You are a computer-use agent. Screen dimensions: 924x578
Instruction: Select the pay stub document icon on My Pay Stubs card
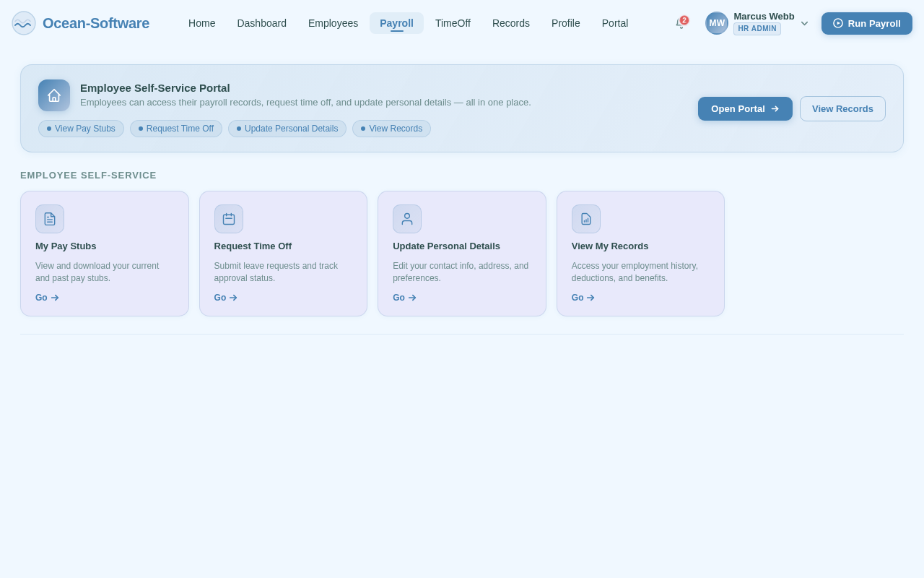[x=50, y=219]
